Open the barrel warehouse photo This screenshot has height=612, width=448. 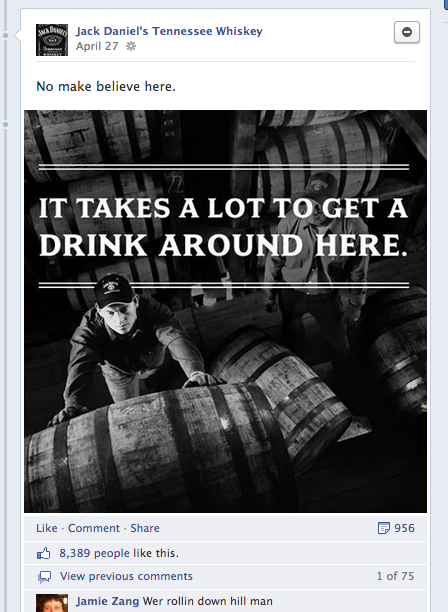(x=226, y=311)
